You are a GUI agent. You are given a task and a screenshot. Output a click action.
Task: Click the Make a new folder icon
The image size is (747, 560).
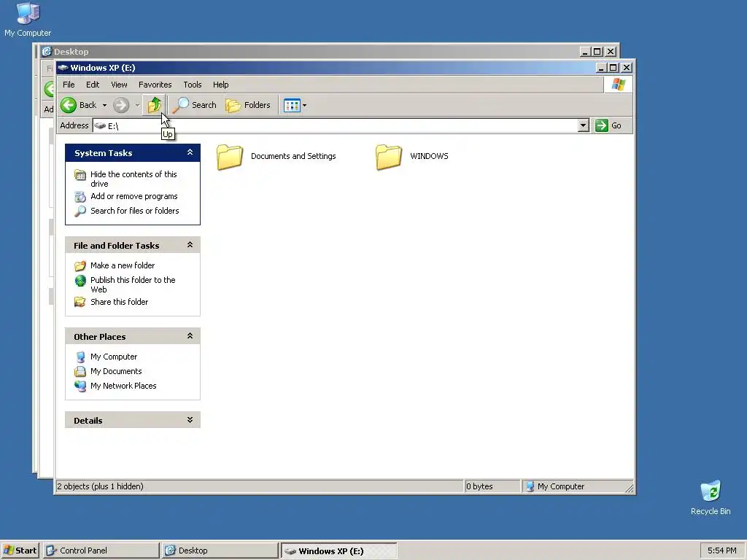tap(80, 265)
